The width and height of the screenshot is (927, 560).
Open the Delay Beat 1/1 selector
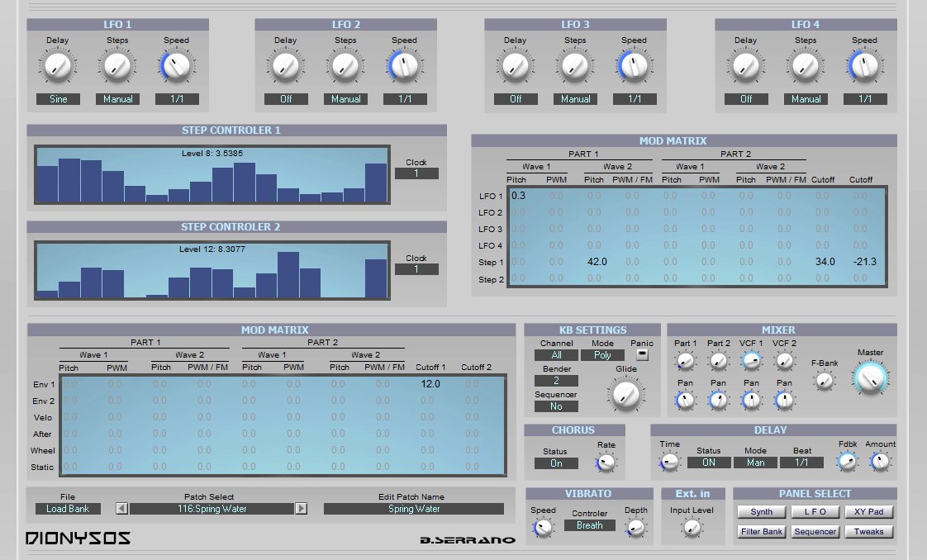(x=801, y=463)
